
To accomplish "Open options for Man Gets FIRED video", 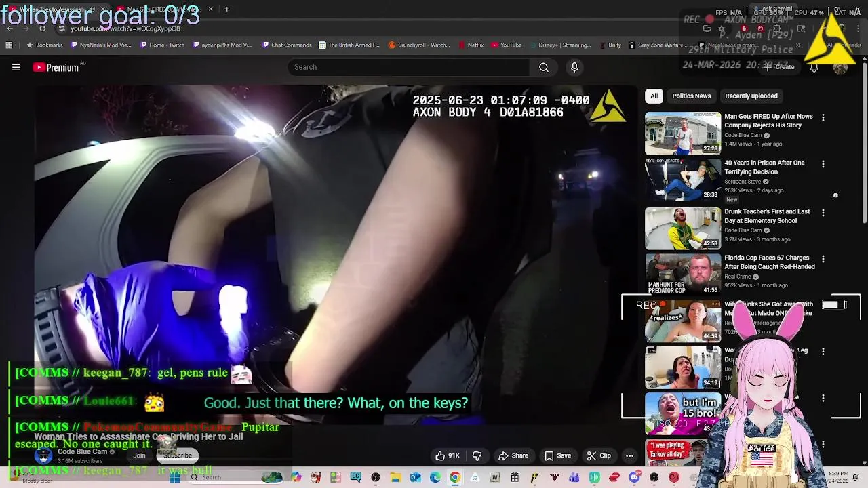I will (823, 117).
